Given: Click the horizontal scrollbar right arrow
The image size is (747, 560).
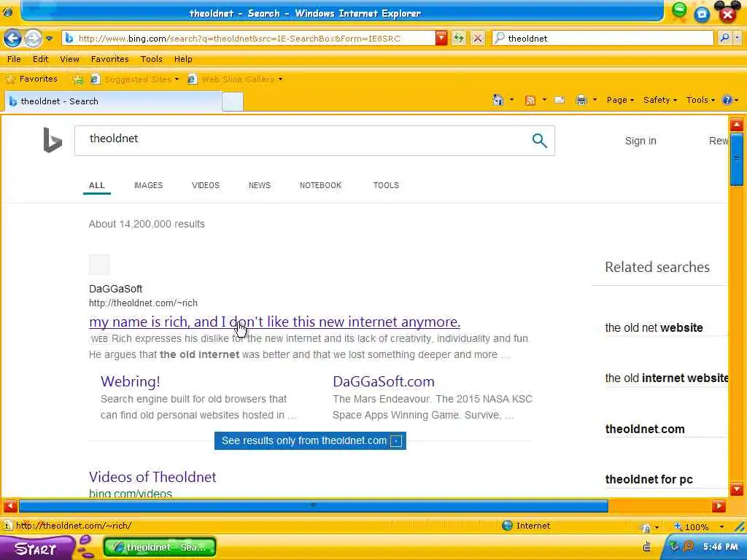Looking at the screenshot, I should click(719, 506).
